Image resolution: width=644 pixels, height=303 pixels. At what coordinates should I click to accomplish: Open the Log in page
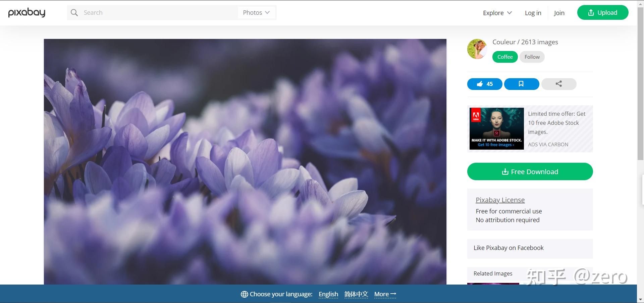(533, 13)
